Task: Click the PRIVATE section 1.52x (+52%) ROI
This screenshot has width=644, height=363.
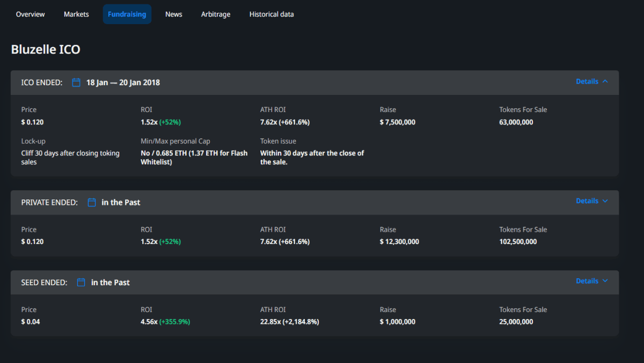Action: (161, 242)
